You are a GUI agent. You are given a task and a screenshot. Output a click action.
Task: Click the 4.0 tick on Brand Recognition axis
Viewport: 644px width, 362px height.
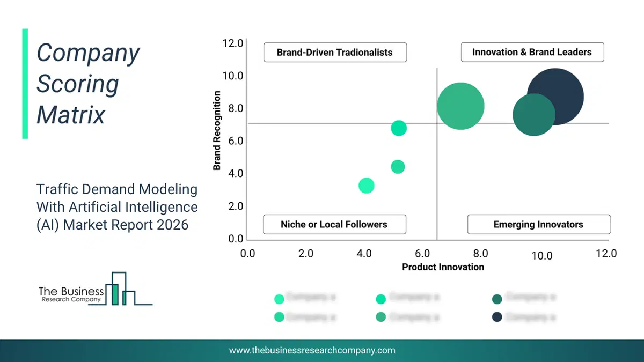(x=236, y=173)
